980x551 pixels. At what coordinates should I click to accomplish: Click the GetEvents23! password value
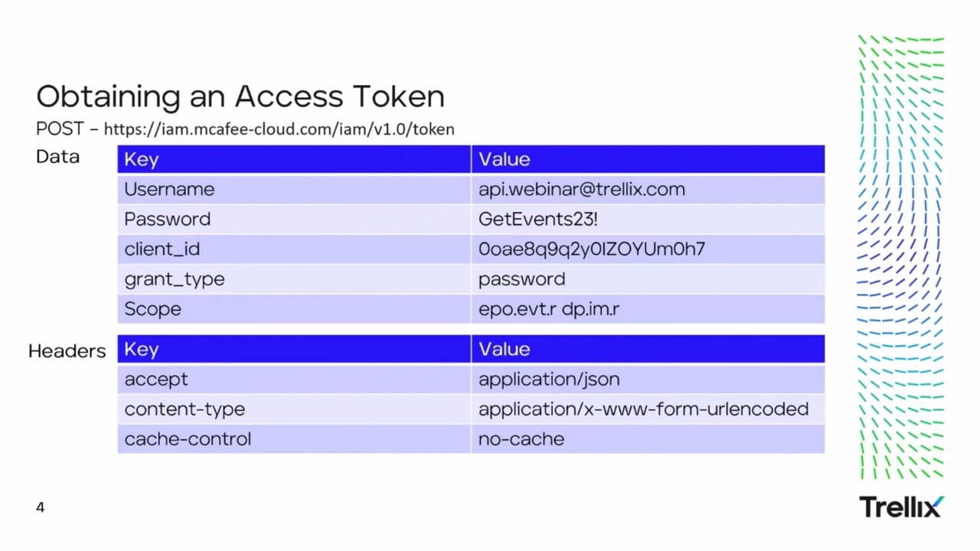537,219
